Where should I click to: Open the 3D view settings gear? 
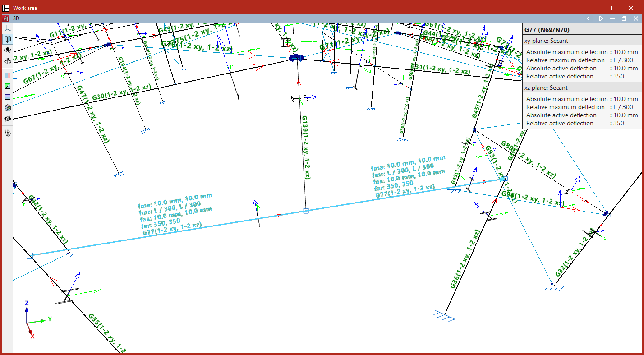[x=8, y=133]
